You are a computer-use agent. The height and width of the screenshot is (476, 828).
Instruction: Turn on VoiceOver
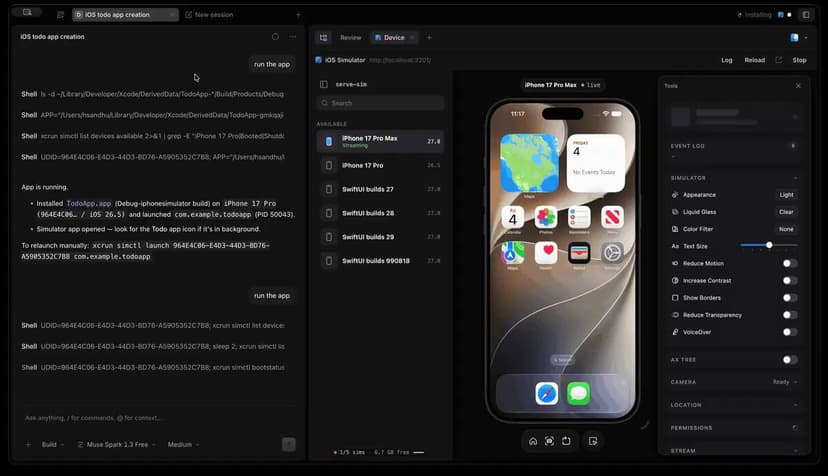click(789, 332)
